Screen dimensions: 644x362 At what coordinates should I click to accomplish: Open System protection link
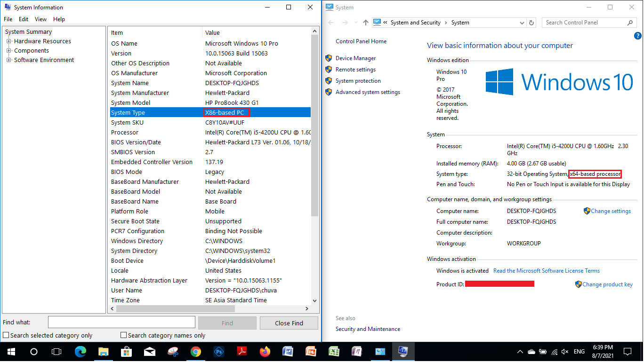pos(358,81)
